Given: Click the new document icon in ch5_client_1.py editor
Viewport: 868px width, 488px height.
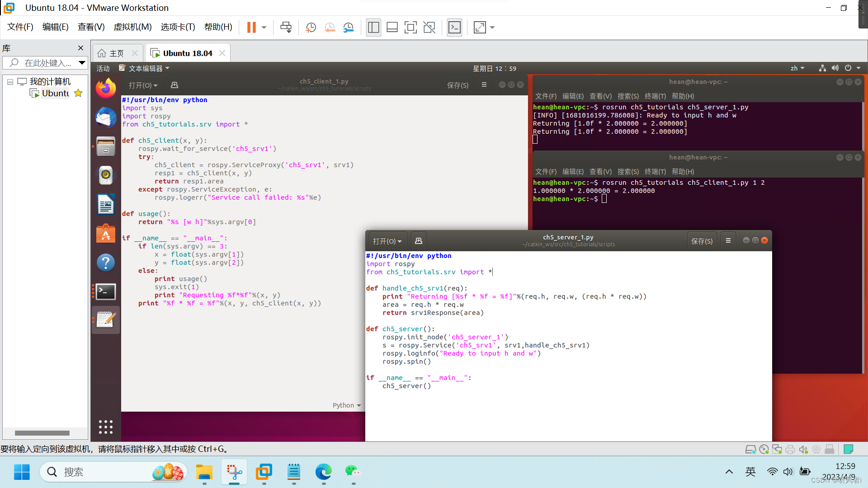Looking at the screenshot, I should [175, 85].
